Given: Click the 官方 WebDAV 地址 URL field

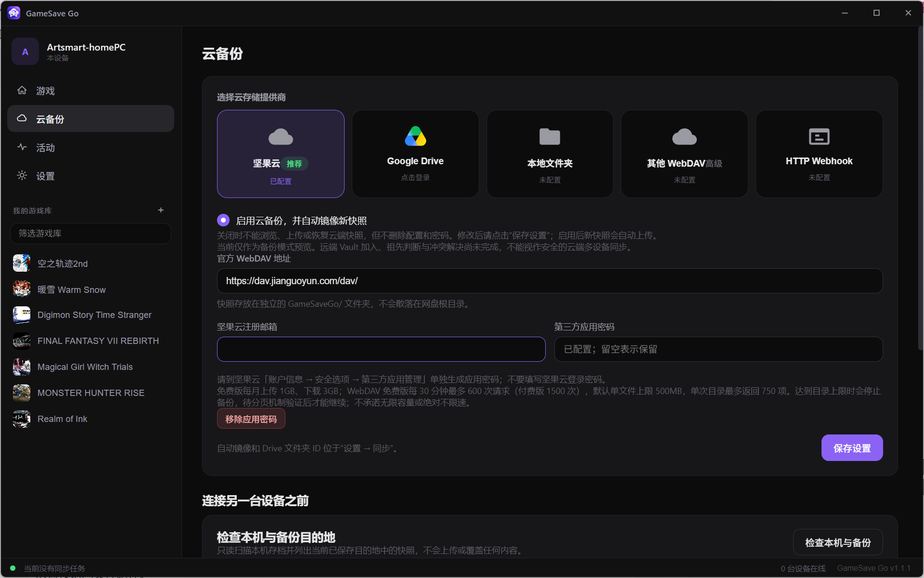Looking at the screenshot, I should click(x=550, y=281).
